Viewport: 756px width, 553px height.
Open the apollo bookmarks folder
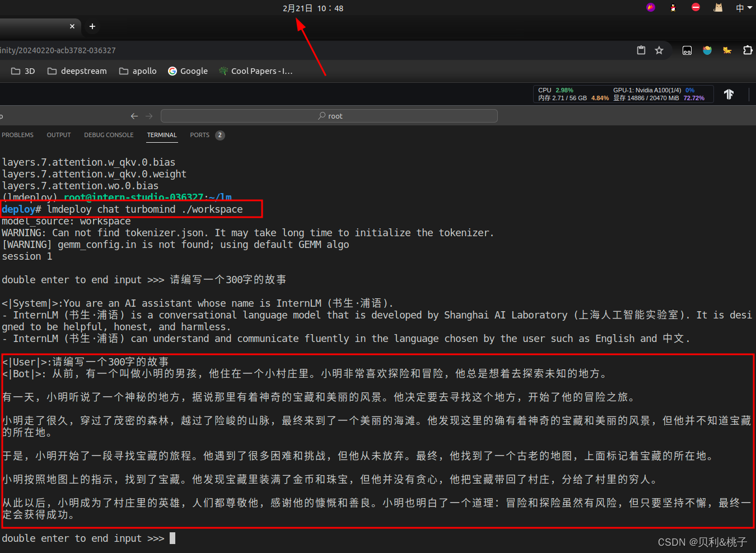[x=138, y=71]
